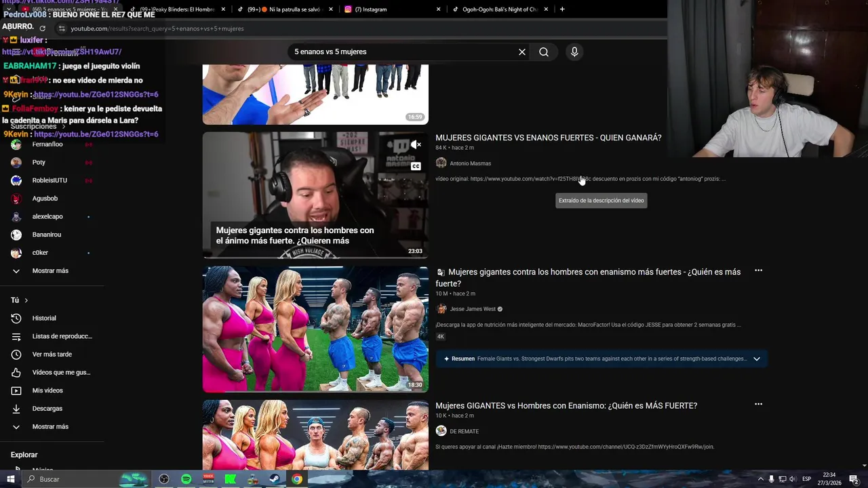The height and width of the screenshot is (488, 868).
Task: Open the 16:59 video thumbnail
Action: pos(315,94)
